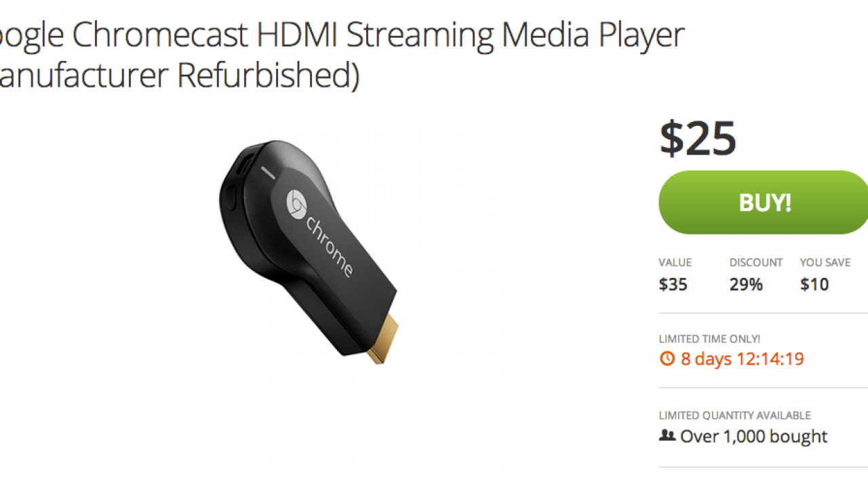Click the $25 deal price
This screenshot has width=868, height=488.
[698, 138]
